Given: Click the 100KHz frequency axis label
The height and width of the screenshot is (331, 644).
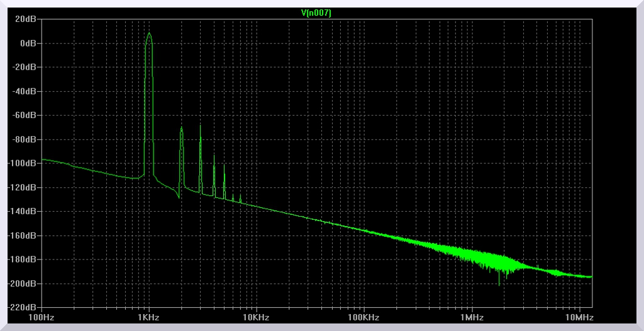Looking at the screenshot, I should click(x=364, y=318).
